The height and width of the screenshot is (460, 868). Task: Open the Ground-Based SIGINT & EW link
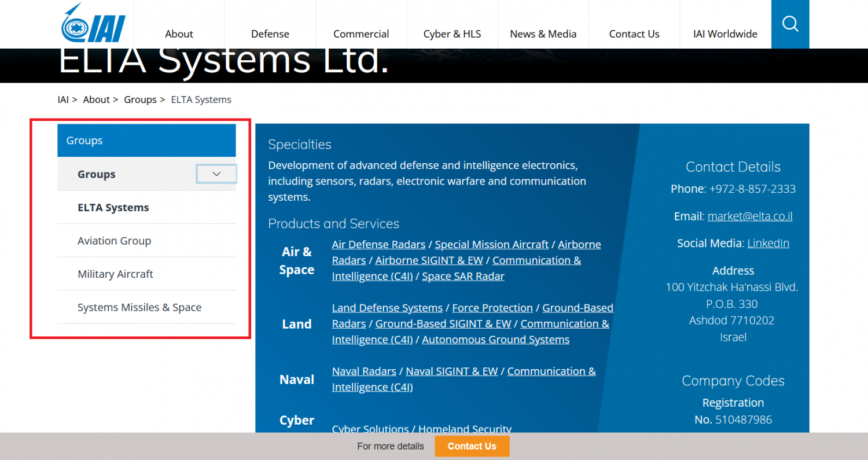pos(443,323)
